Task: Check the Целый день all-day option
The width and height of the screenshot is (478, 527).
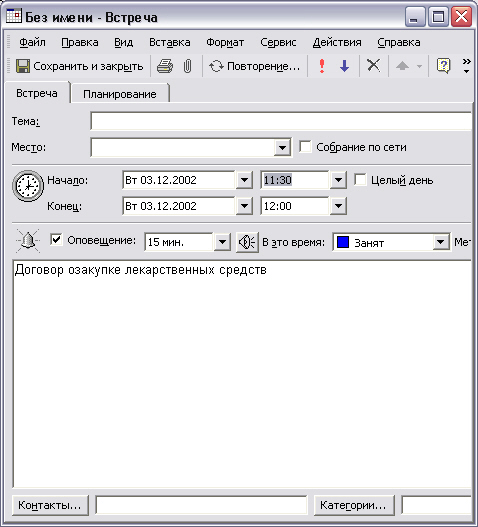Action: point(360,180)
